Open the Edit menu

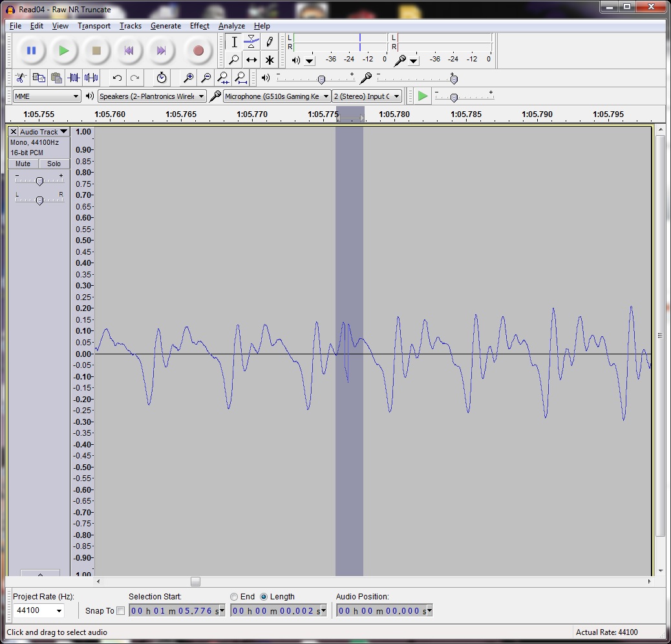point(36,26)
